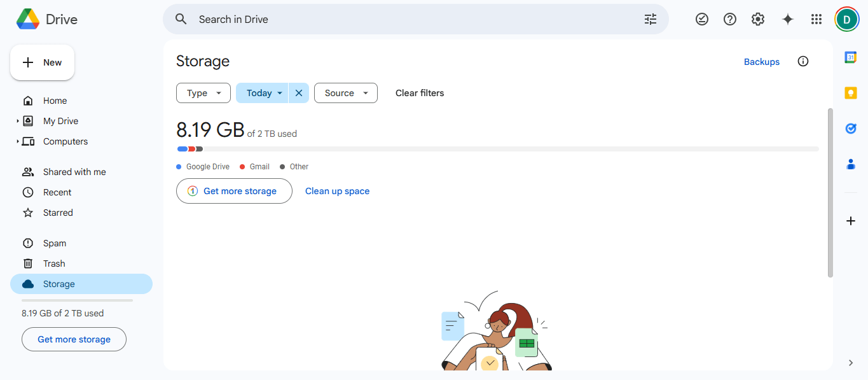Open Google Tasks side panel icon
This screenshot has height=380, width=868.
tap(851, 129)
